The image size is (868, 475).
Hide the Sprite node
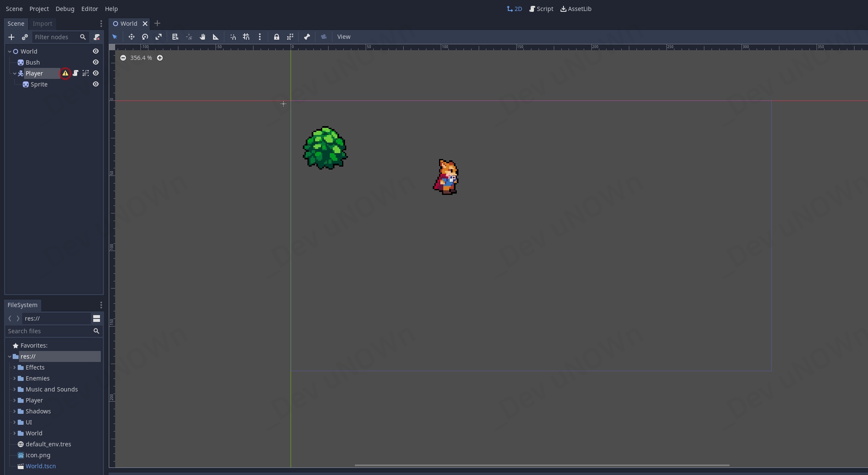point(96,84)
